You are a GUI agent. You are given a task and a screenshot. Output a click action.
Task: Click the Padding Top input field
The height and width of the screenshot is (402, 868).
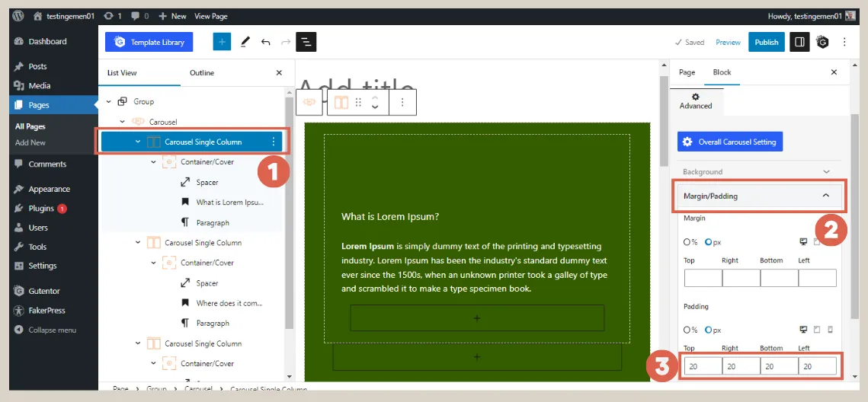coord(703,366)
